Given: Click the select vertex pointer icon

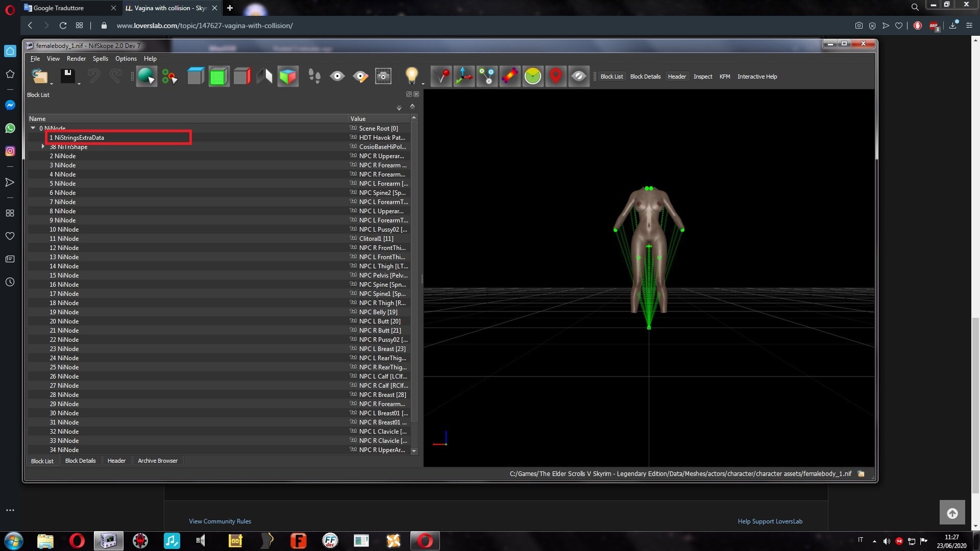Looking at the screenshot, I should click(146, 76).
